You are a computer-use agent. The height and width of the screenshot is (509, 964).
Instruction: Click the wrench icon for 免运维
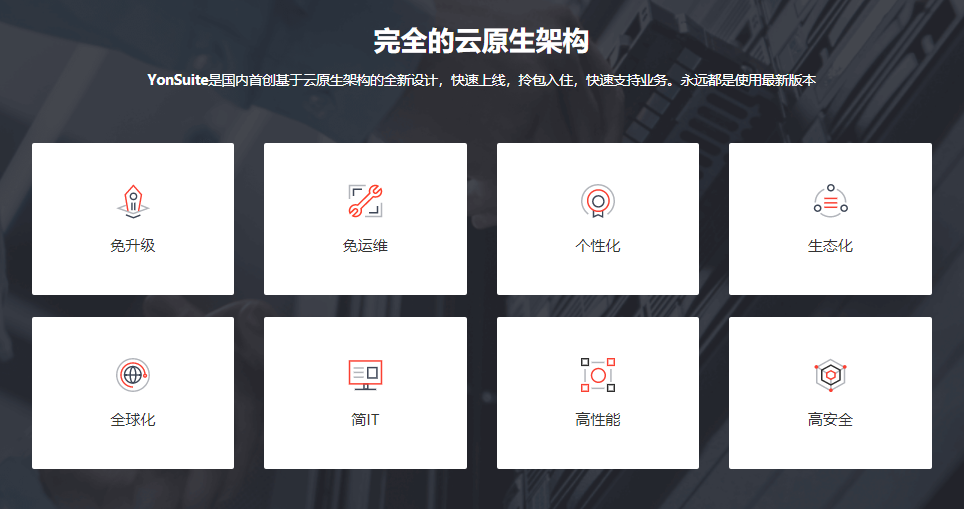(x=365, y=201)
